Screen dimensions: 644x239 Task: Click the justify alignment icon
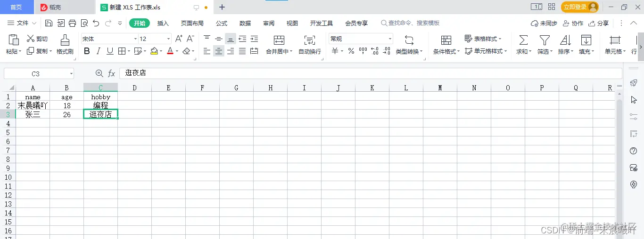(x=242, y=51)
